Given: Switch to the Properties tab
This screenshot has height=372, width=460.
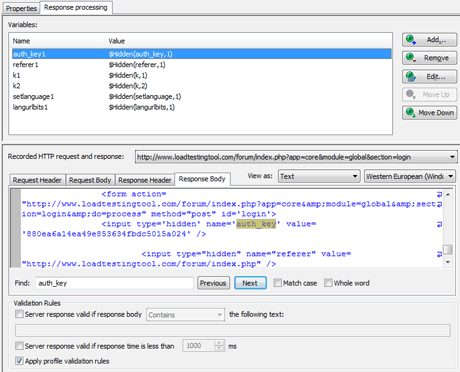Looking at the screenshot, I should coord(21,8).
